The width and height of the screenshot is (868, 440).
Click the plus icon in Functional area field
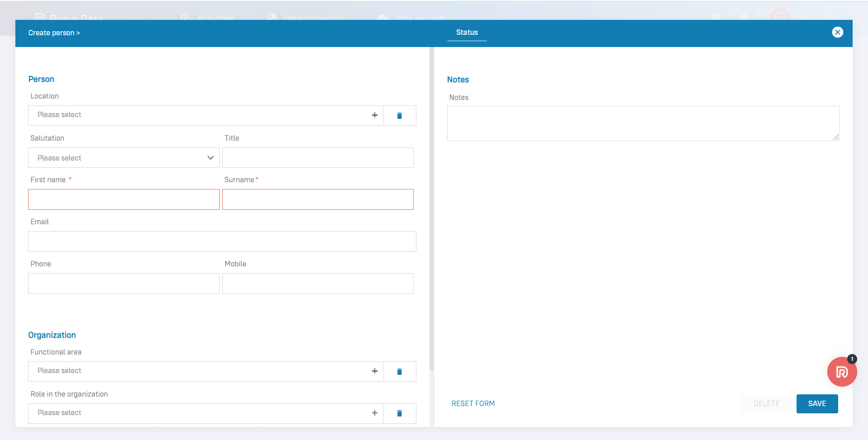click(374, 371)
